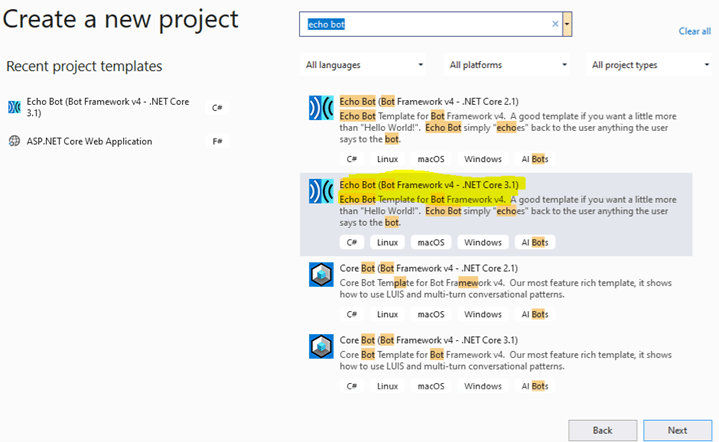Select Echo Bot (Bot Framework v4 - .NET Core 3.1) title
The height and width of the screenshot is (442, 719).
point(429,185)
